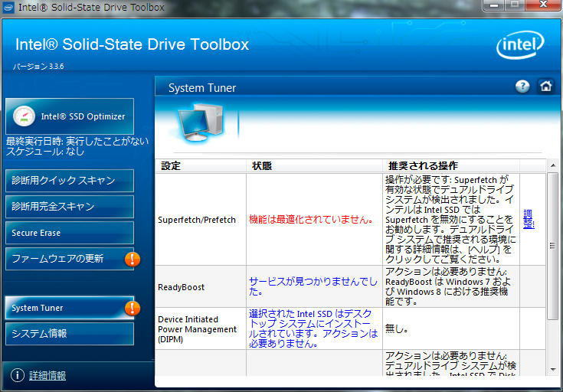The height and width of the screenshot is (392, 563).
Task: Go to the home screen icon
Action: click(x=545, y=87)
